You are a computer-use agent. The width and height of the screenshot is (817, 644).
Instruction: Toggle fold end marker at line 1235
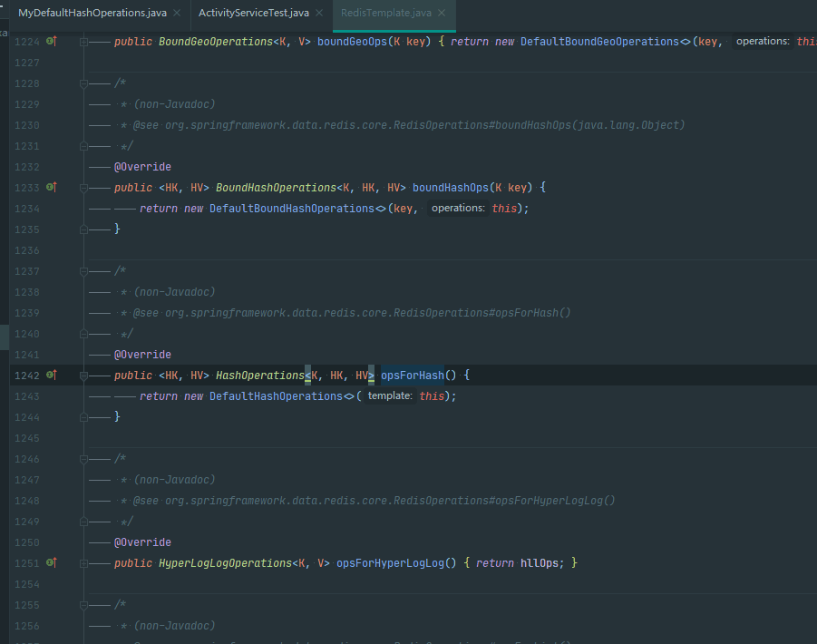tap(83, 229)
